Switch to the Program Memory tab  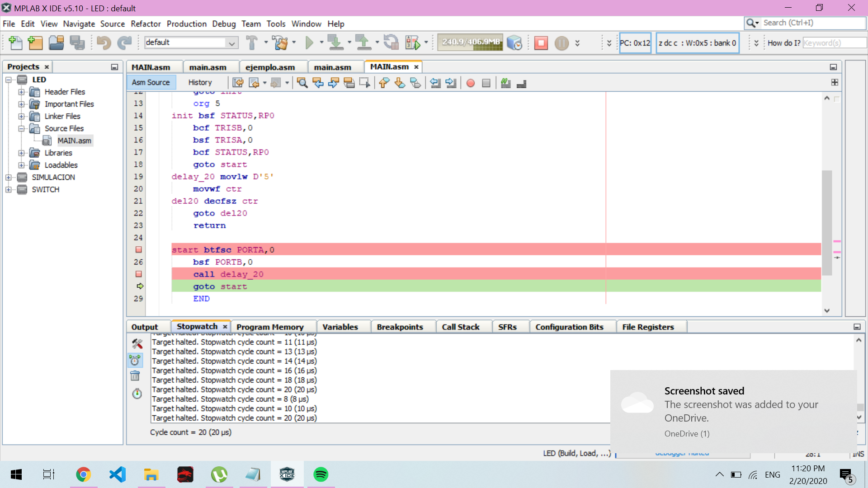(x=270, y=327)
